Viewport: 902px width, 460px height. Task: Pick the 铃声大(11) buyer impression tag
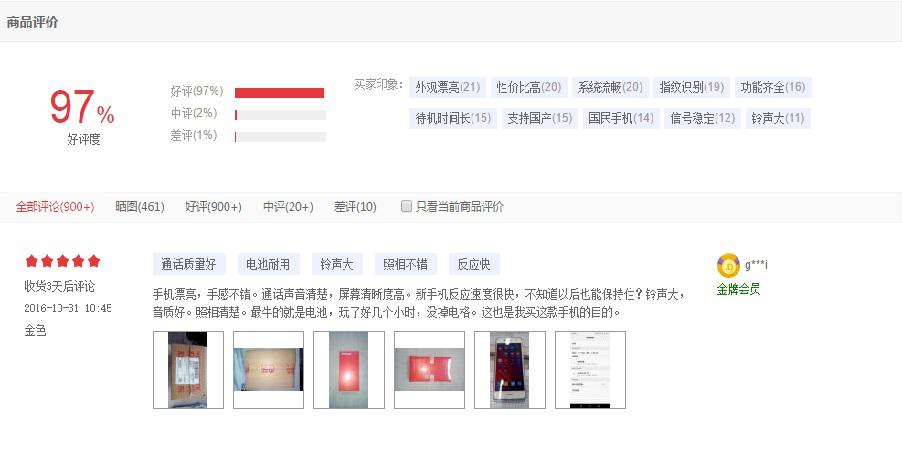point(778,118)
